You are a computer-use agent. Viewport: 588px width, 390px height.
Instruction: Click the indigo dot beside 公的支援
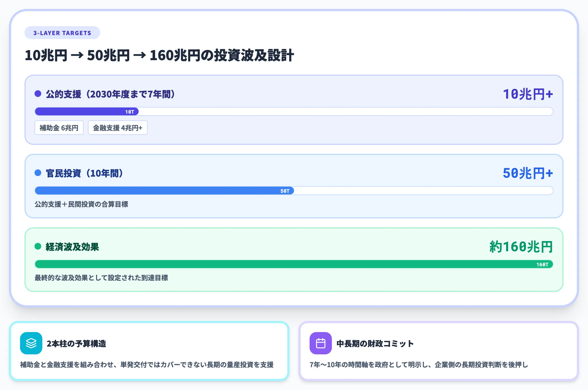coord(38,94)
